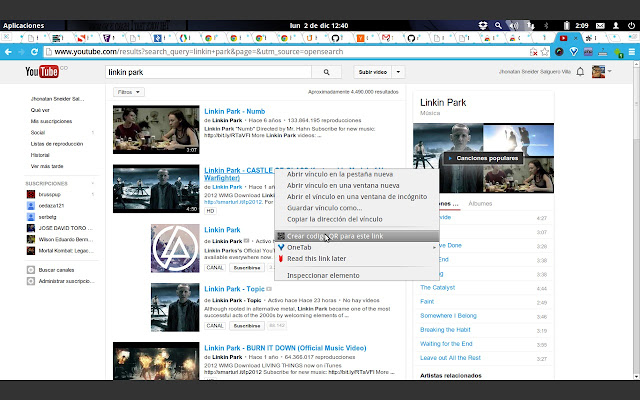Image resolution: width=640 pixels, height=400 pixels.
Task: Click the Subir video button
Action: 373,72
